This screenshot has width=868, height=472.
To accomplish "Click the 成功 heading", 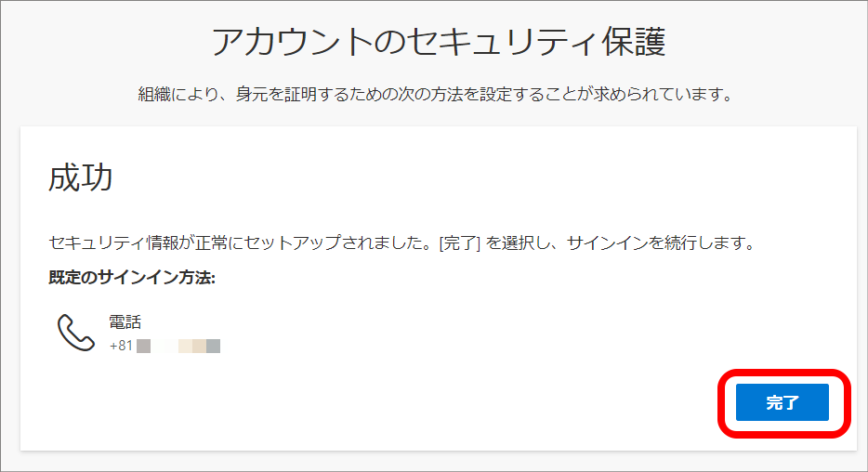I will pyautogui.click(x=81, y=177).
